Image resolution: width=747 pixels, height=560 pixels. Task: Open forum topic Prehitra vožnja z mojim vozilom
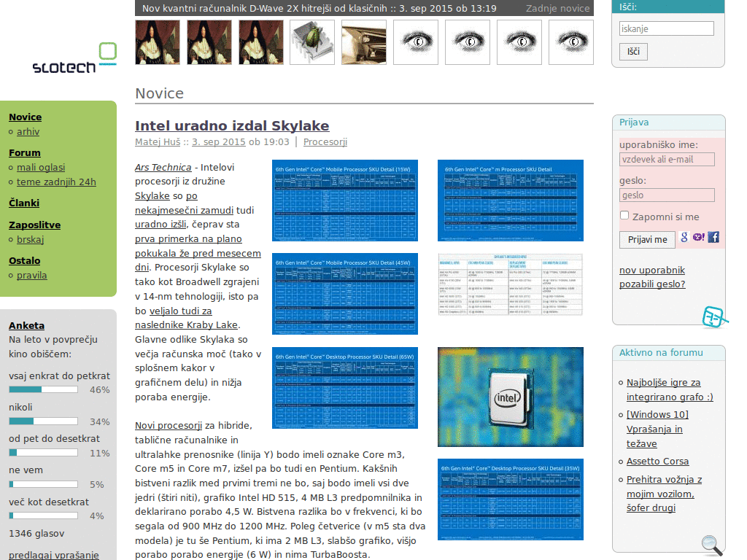pos(664,494)
